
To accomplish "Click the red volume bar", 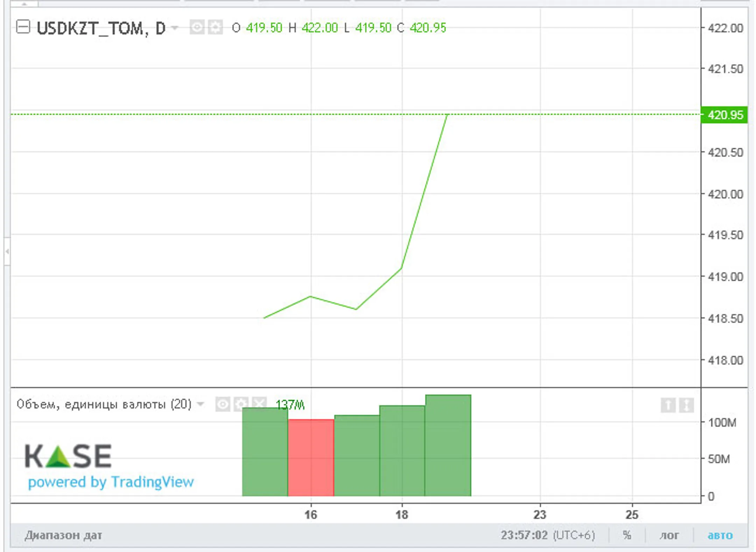I will (311, 457).
